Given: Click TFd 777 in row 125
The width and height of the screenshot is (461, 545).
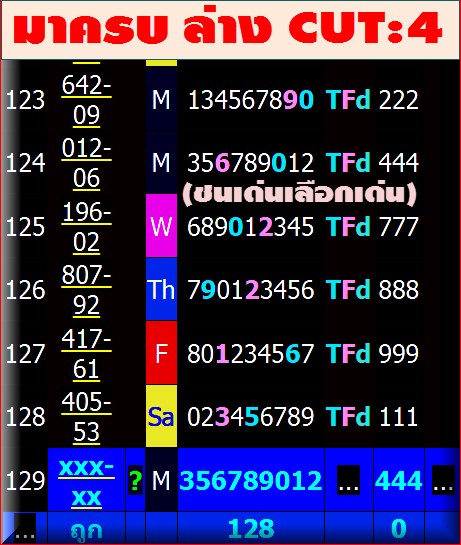Looking at the screenshot, I should pos(372,227).
